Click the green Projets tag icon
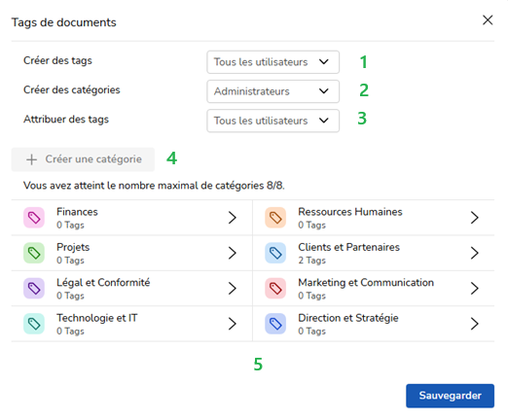Viewport: 508px width, 420px height. tap(34, 253)
